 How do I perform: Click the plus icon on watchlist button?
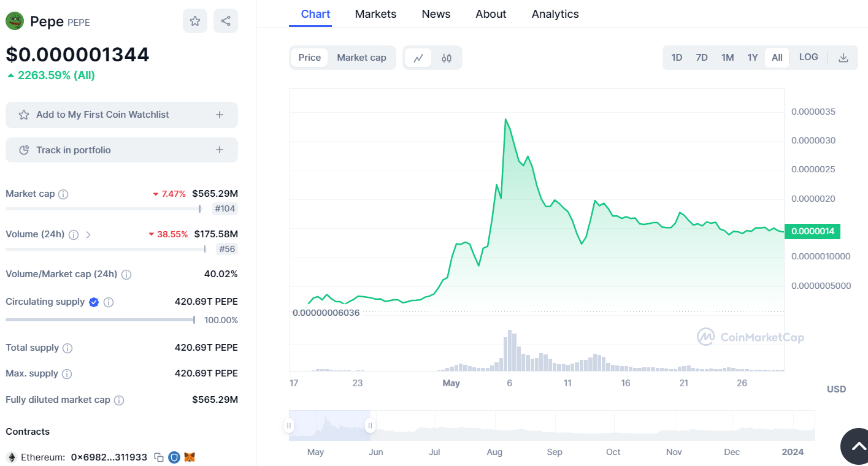tap(220, 115)
